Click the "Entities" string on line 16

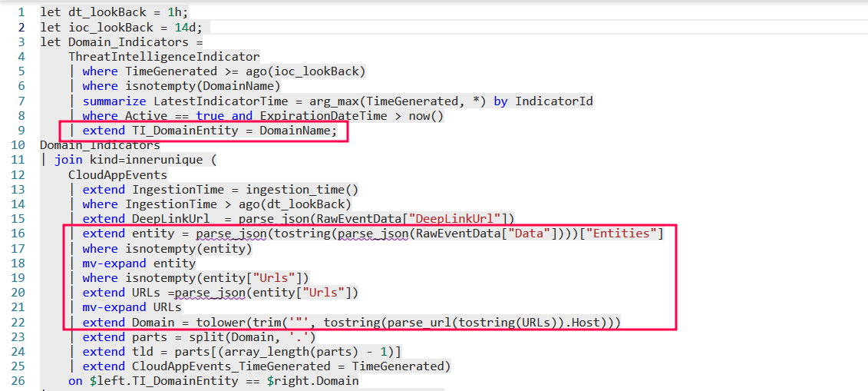[x=621, y=234]
